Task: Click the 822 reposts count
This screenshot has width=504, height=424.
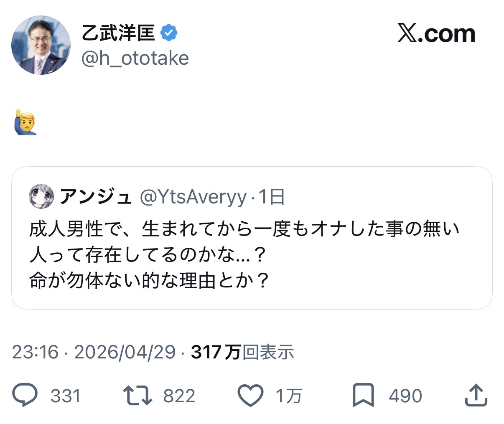Action: pos(179,396)
